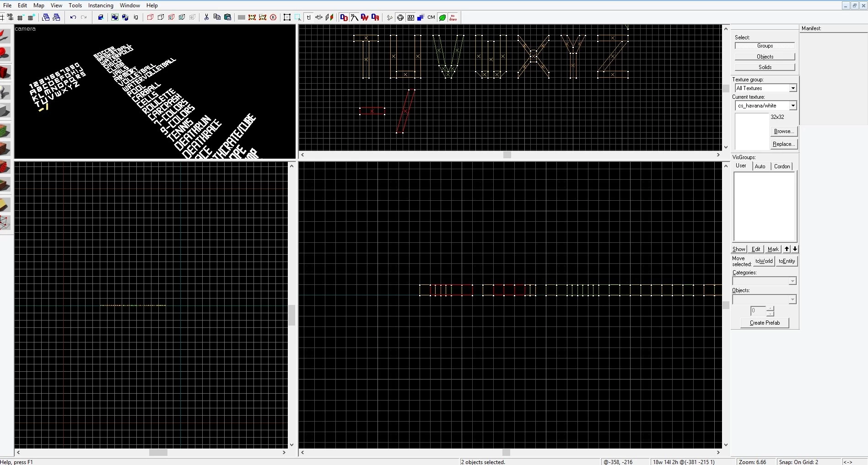The height and width of the screenshot is (465, 868).
Task: Increase the prefab count stepper
Action: click(771, 309)
